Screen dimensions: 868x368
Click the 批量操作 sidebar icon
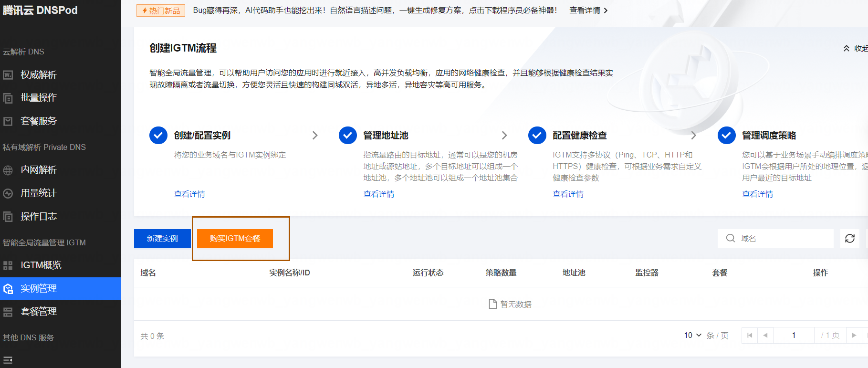coord(8,98)
